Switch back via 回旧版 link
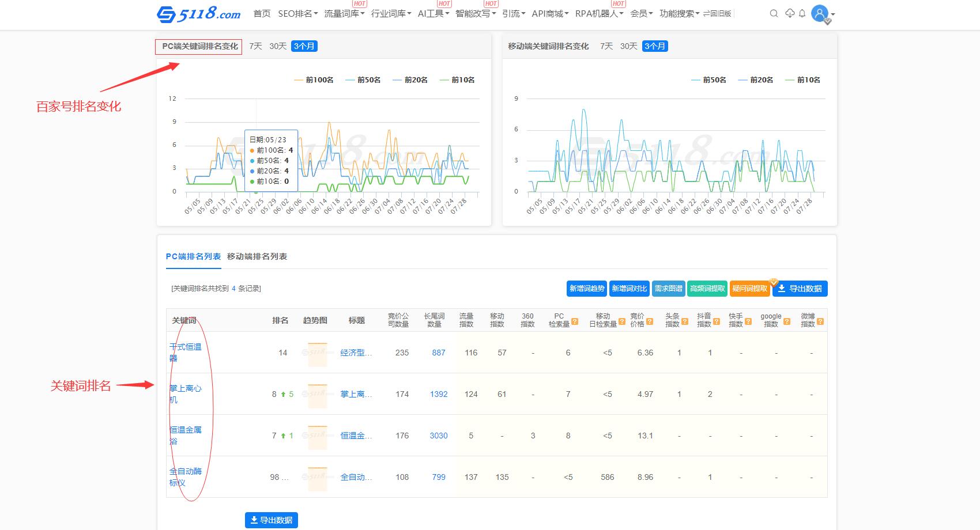 click(x=717, y=13)
